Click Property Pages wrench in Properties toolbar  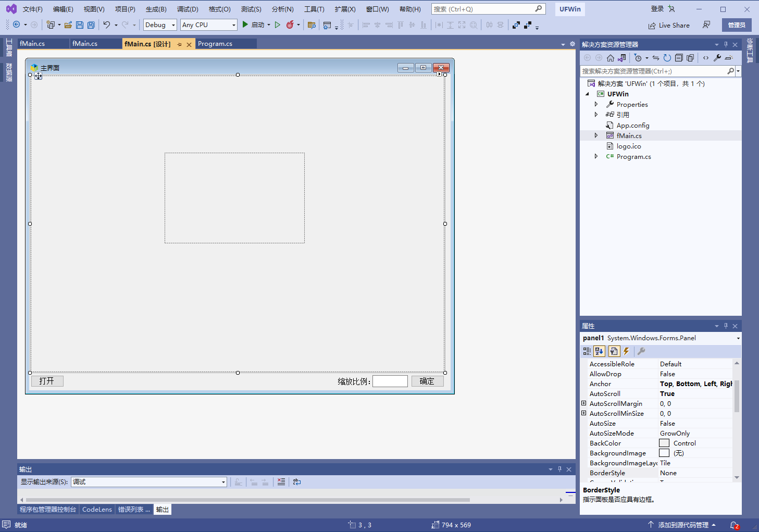point(641,351)
